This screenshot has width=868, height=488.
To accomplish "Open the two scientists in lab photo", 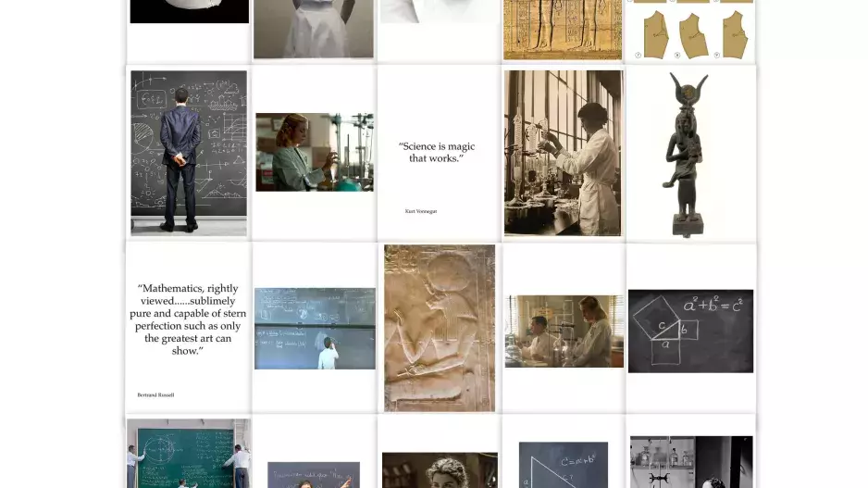I will [564, 332].
